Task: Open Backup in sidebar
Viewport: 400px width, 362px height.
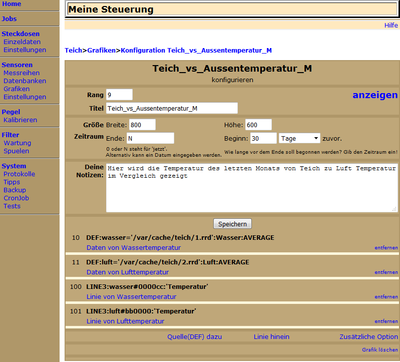Action: click(15, 190)
